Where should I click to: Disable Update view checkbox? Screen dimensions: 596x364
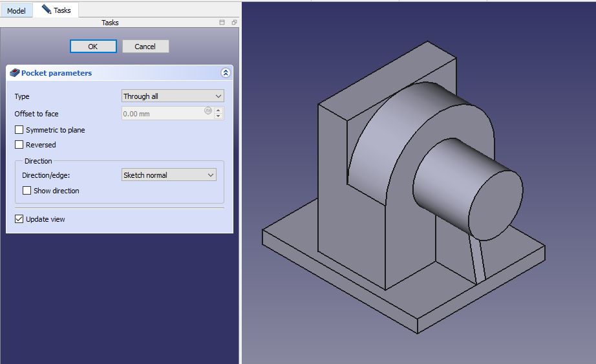19,219
